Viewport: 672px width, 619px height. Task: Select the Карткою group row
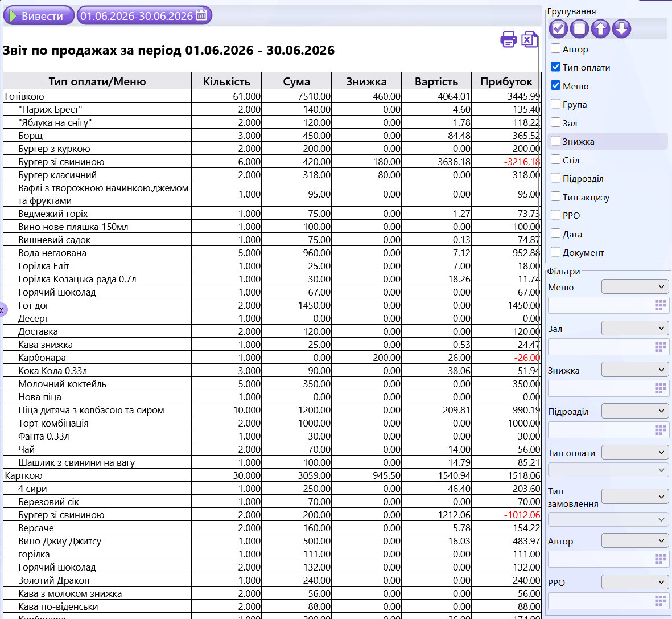272,475
